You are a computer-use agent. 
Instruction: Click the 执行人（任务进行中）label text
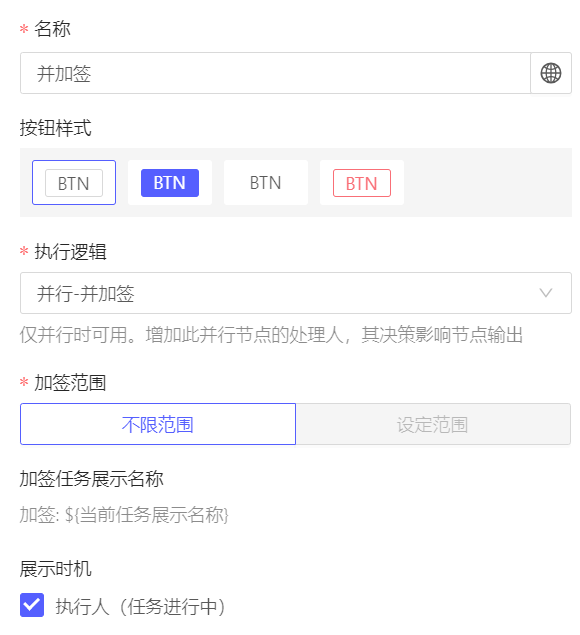pyautogui.click(x=140, y=606)
